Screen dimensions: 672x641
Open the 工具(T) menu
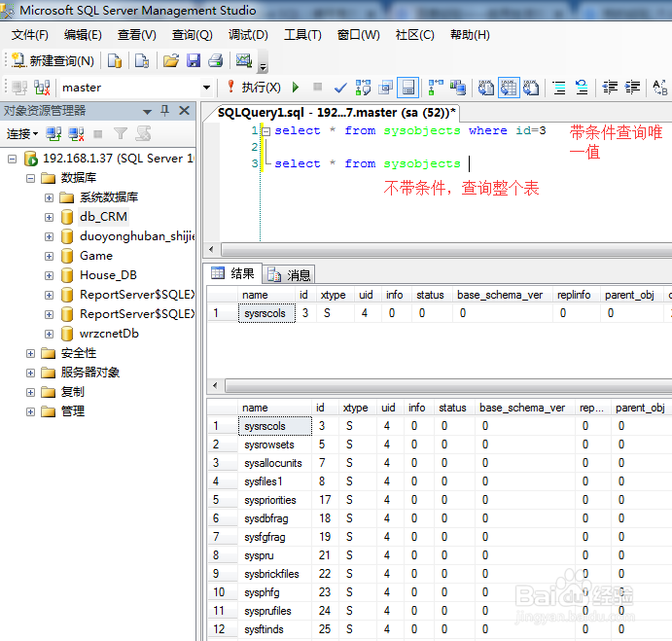coord(302,35)
